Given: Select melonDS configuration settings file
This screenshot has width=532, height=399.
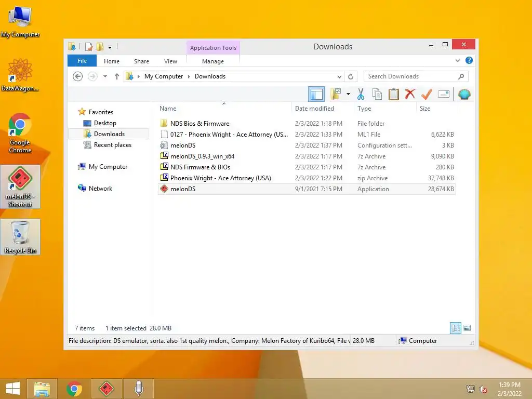Looking at the screenshot, I should point(307,145).
